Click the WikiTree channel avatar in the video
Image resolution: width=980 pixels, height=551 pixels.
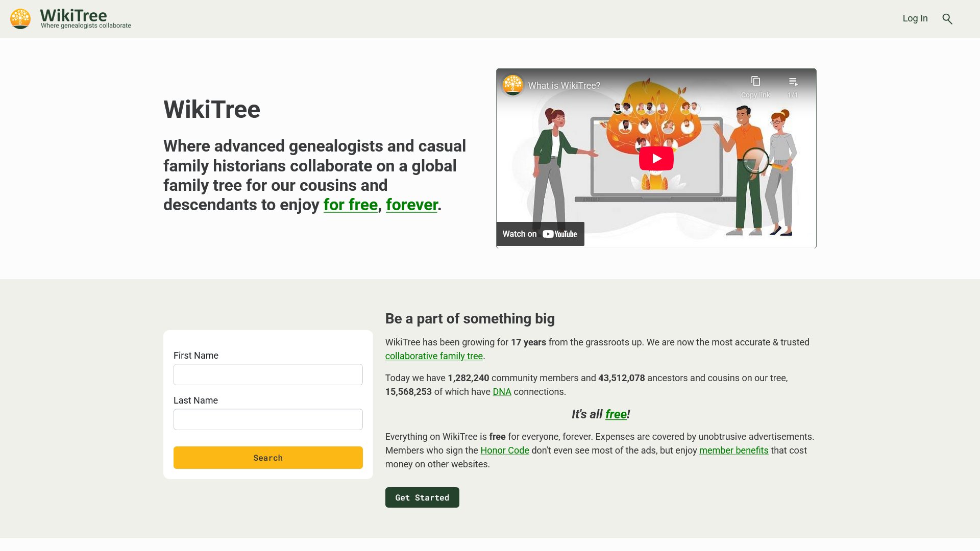[x=512, y=85]
